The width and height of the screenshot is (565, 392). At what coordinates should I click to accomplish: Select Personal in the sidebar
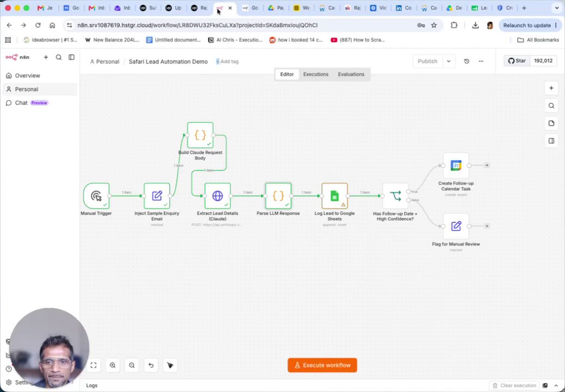pos(40,89)
